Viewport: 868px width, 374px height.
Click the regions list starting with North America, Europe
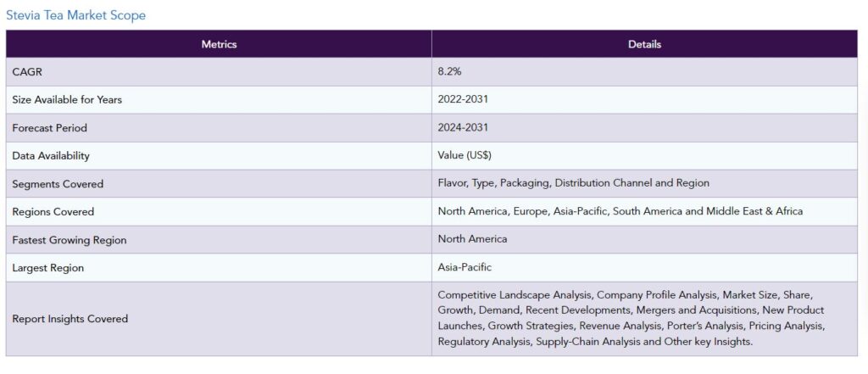pyautogui.click(x=620, y=211)
